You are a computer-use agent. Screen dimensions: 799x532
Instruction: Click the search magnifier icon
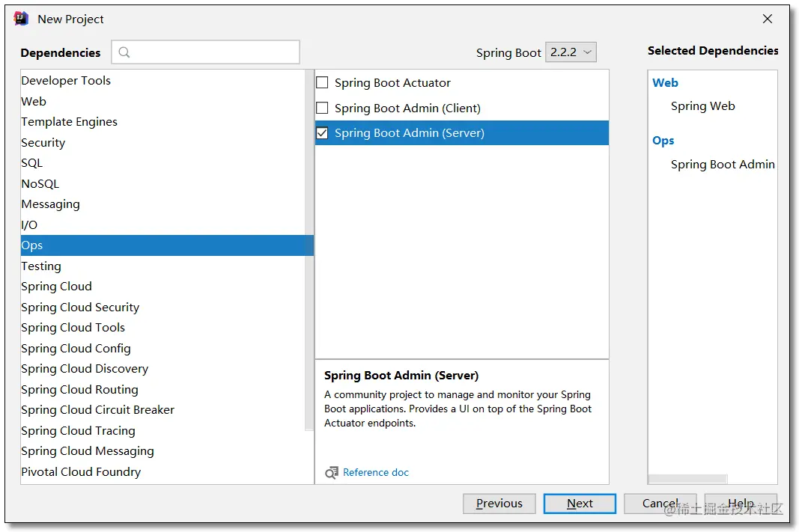(x=124, y=52)
